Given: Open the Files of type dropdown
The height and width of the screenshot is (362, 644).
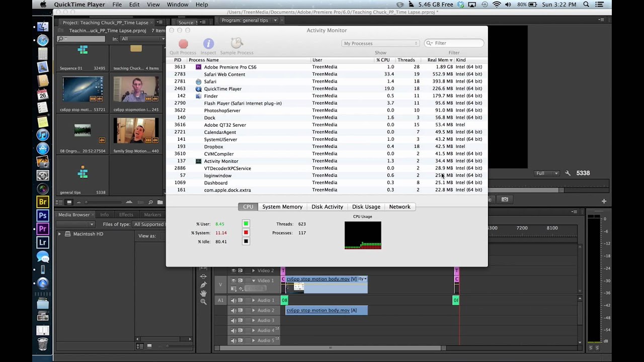Looking at the screenshot, I should pos(149,224).
